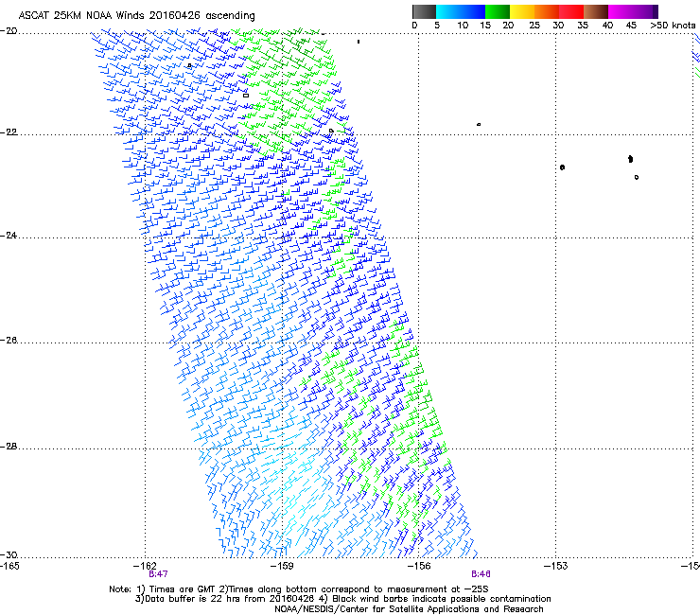Click the orange 25-30 knots color segment
This screenshot has width=700, height=615.
pyautogui.click(x=547, y=11)
